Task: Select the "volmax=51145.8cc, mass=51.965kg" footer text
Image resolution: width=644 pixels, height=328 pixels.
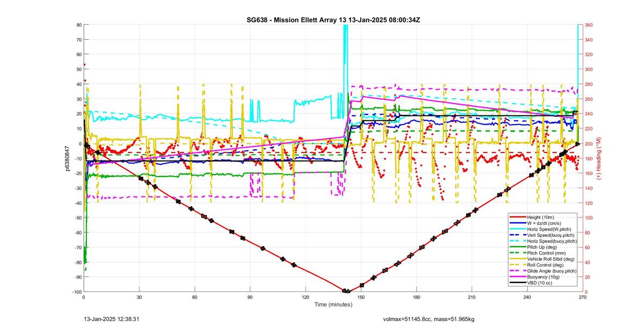Action: [x=429, y=319]
